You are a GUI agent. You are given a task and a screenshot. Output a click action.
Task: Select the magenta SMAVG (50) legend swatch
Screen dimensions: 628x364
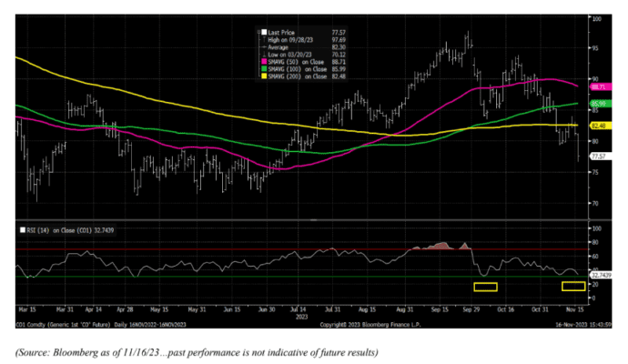(264, 62)
